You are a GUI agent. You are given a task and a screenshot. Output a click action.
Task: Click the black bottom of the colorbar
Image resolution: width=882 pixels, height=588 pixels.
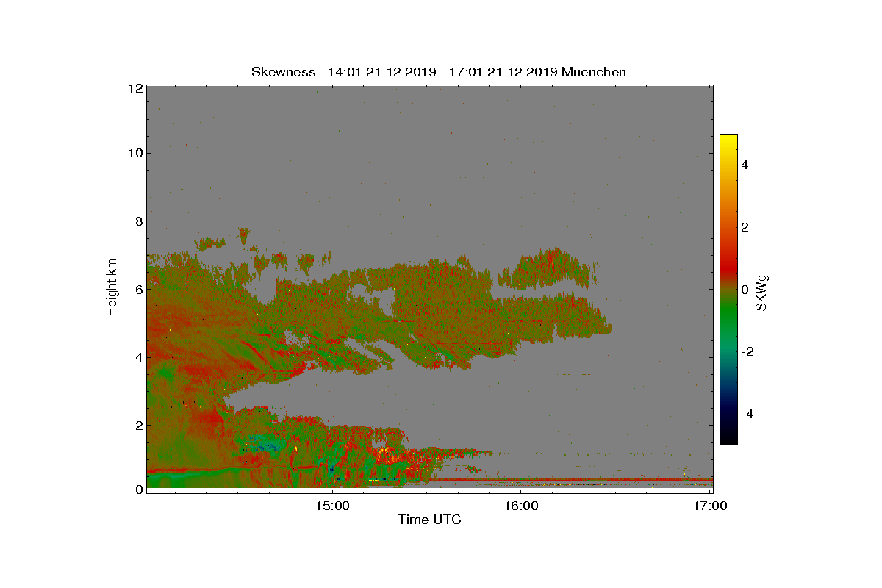728,437
